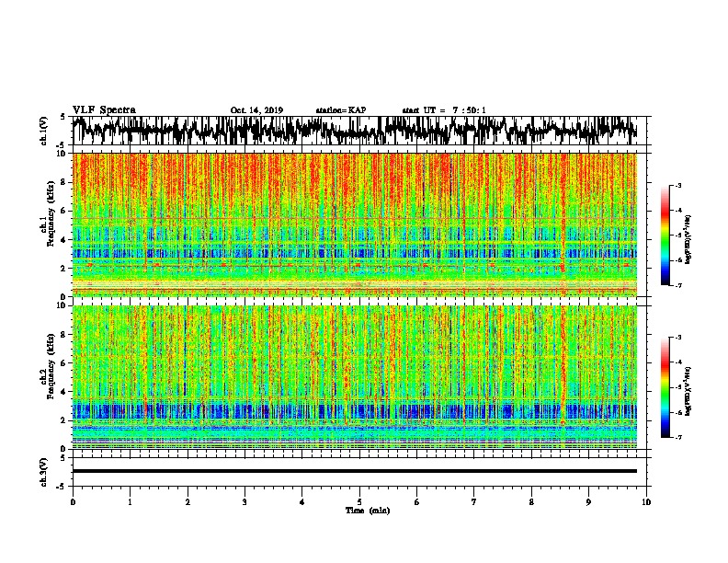Screen dimensions: 728x563
Task: Select the "start UT = 7 : 50: 1" text
Action: tap(444, 110)
